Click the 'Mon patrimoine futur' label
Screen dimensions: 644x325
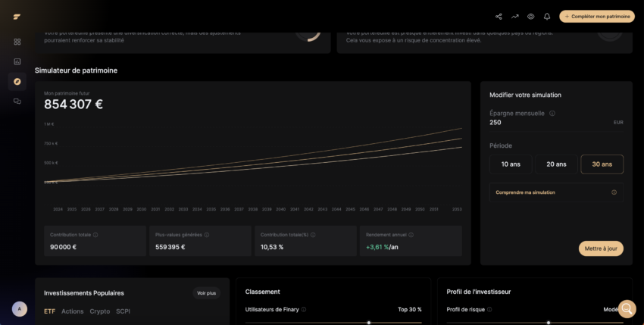(x=67, y=93)
